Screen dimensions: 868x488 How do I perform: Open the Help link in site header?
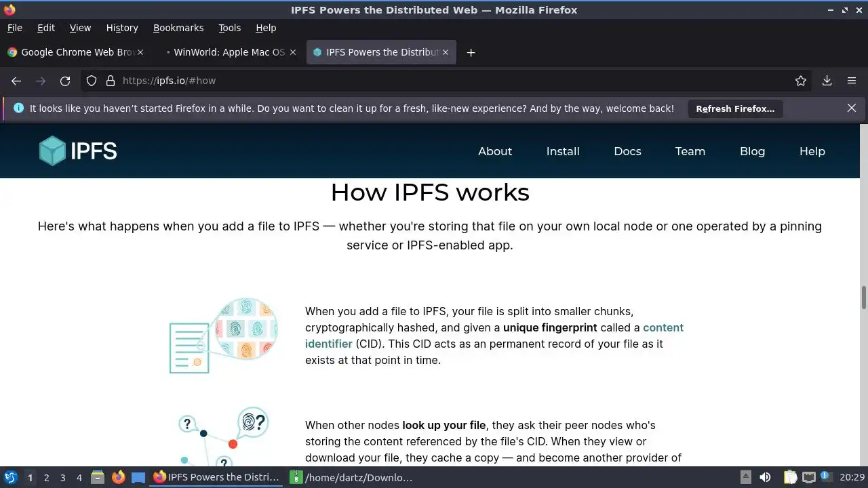pos(812,151)
